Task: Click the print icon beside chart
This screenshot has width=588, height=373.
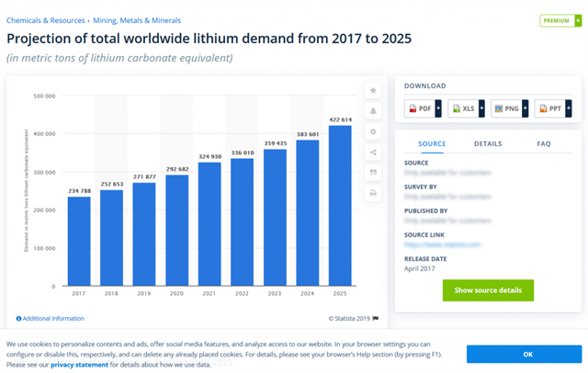Action: [373, 194]
